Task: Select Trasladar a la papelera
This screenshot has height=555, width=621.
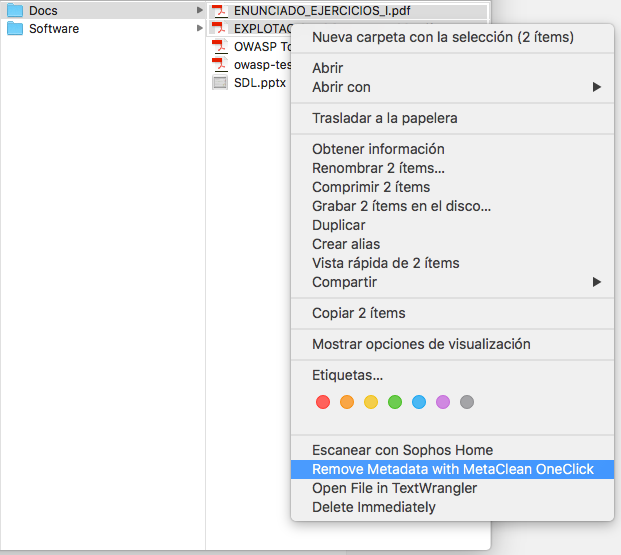Action: 384,118
